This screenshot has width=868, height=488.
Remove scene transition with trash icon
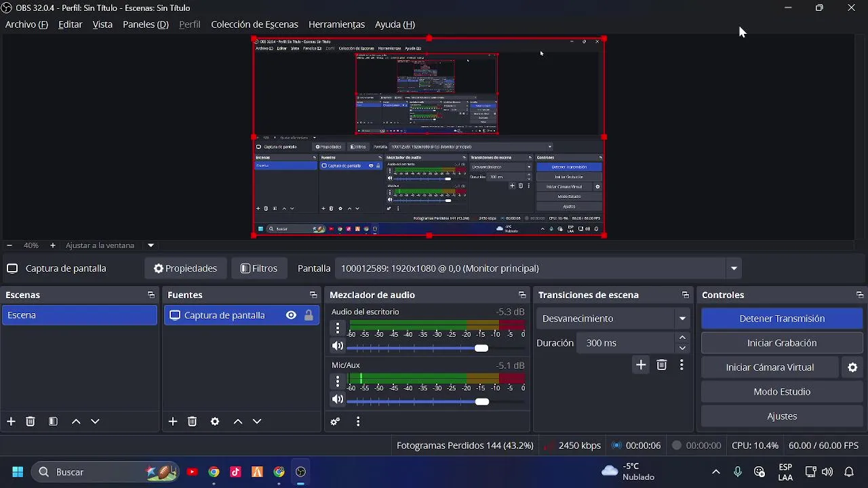click(x=662, y=365)
